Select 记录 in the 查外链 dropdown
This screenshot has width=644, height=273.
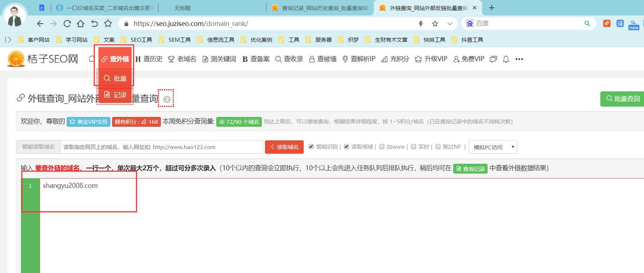[x=115, y=95]
